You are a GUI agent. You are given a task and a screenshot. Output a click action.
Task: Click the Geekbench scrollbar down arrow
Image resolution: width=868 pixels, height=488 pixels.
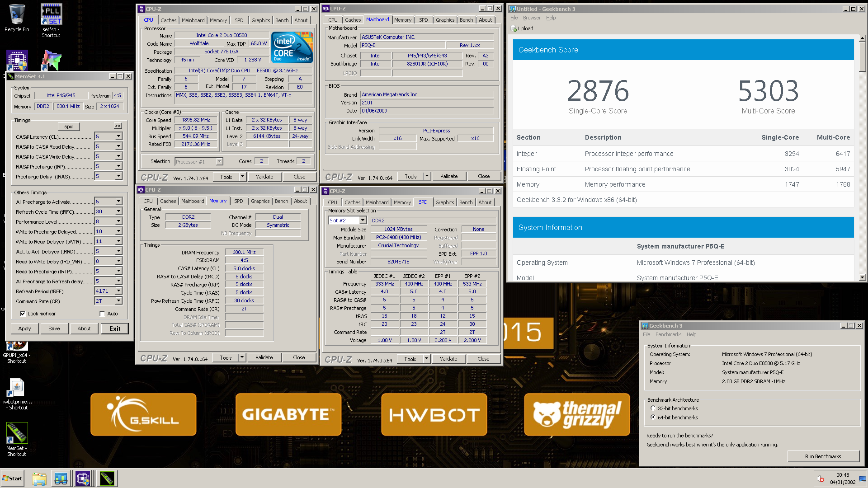(863, 277)
